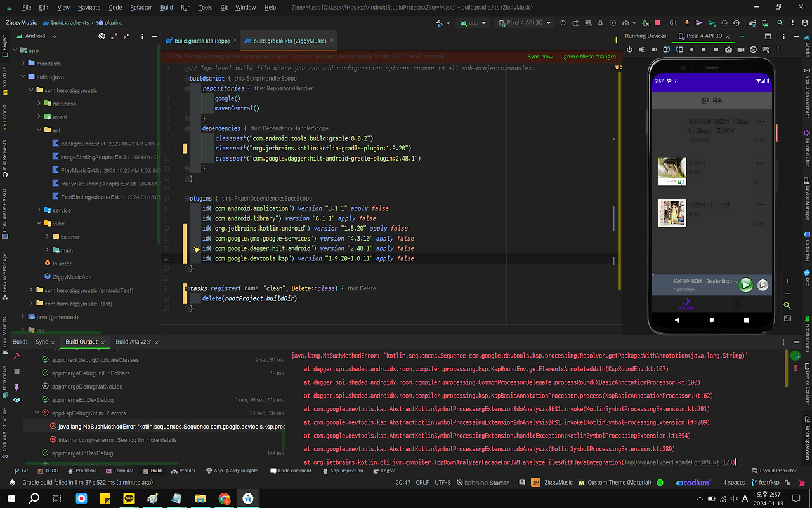Expand the listener folder under view
The height and width of the screenshot is (508, 812).
pyautogui.click(x=47, y=237)
